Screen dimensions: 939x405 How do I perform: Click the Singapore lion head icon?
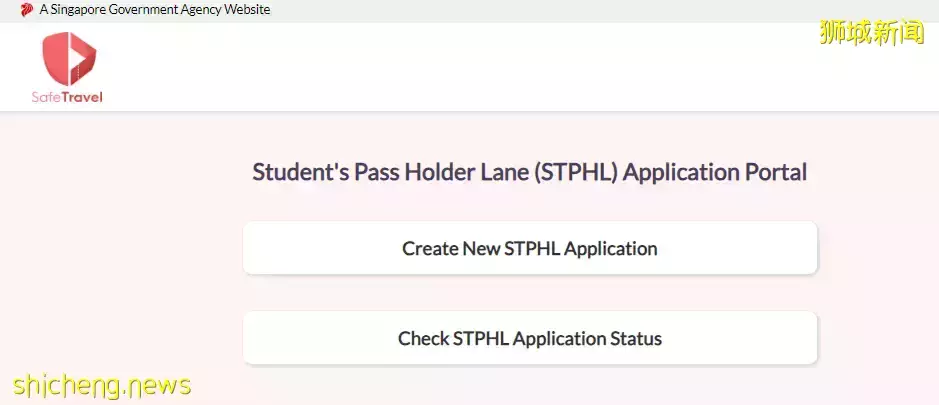point(26,10)
